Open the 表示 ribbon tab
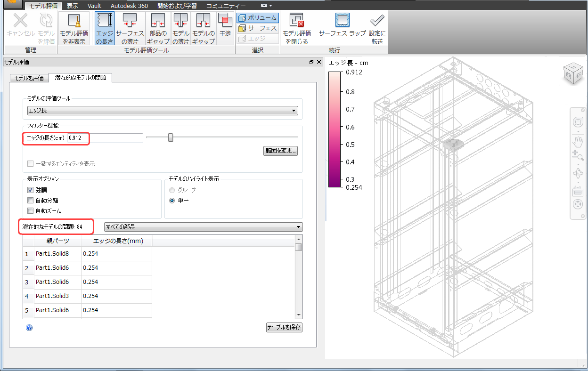The height and width of the screenshot is (371, 588). coord(73,6)
